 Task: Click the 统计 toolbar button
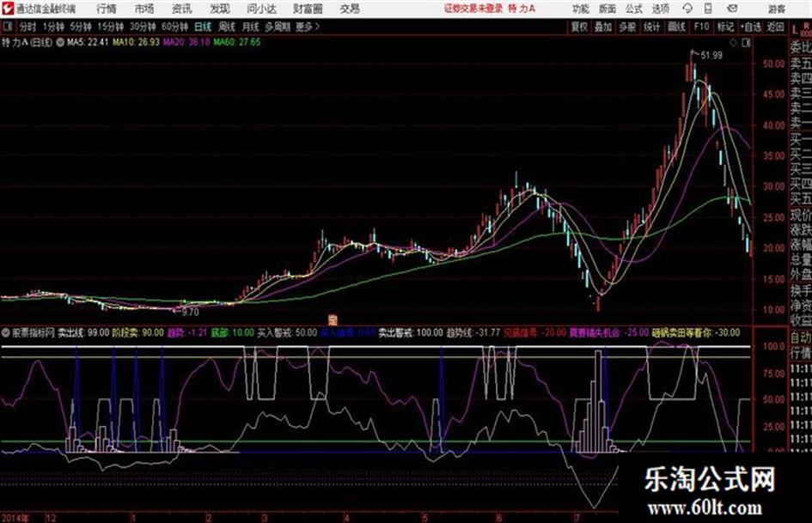651,27
